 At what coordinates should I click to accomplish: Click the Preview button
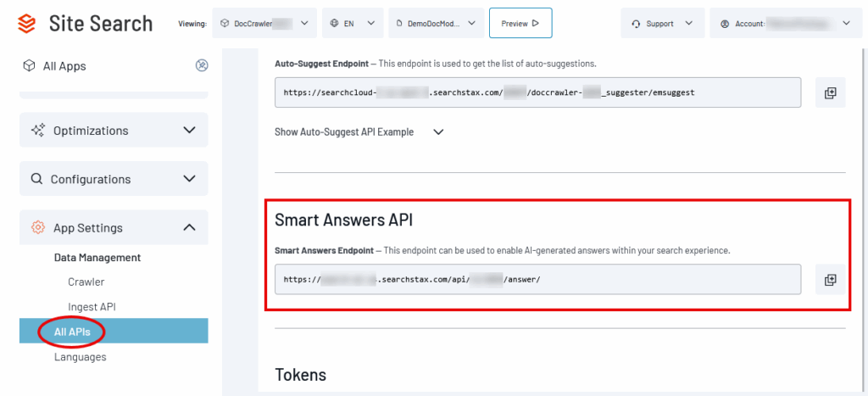pyautogui.click(x=520, y=23)
